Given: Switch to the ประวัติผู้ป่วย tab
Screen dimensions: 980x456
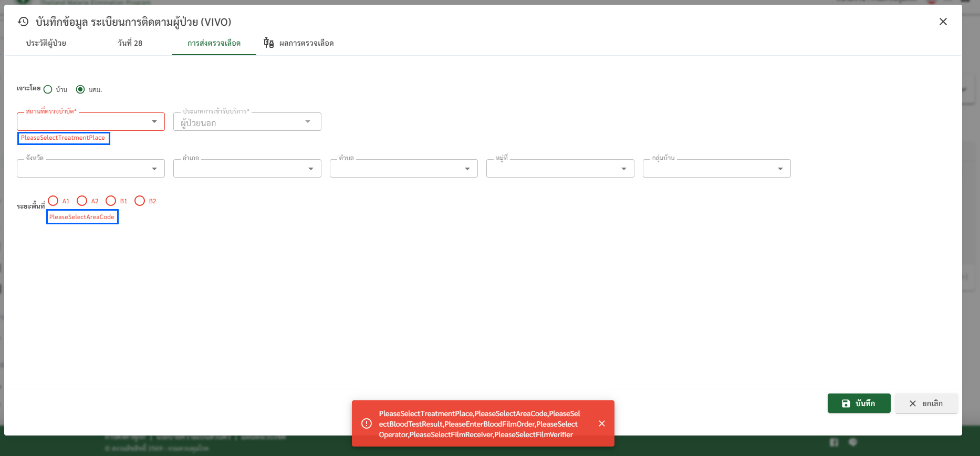Looking at the screenshot, I should (x=46, y=43).
